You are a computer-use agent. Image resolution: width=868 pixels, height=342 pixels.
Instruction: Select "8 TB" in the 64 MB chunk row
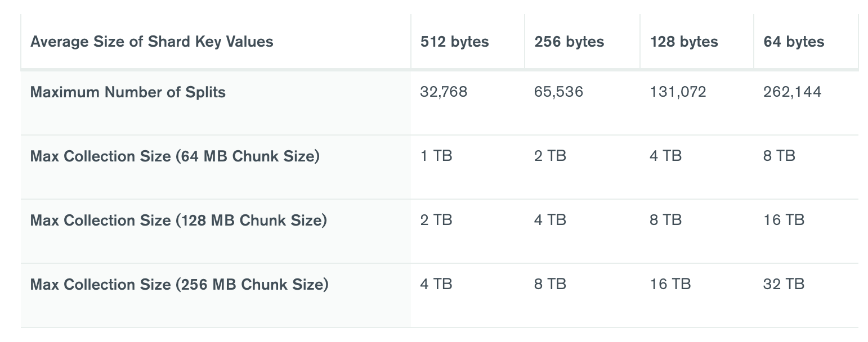pos(779,156)
